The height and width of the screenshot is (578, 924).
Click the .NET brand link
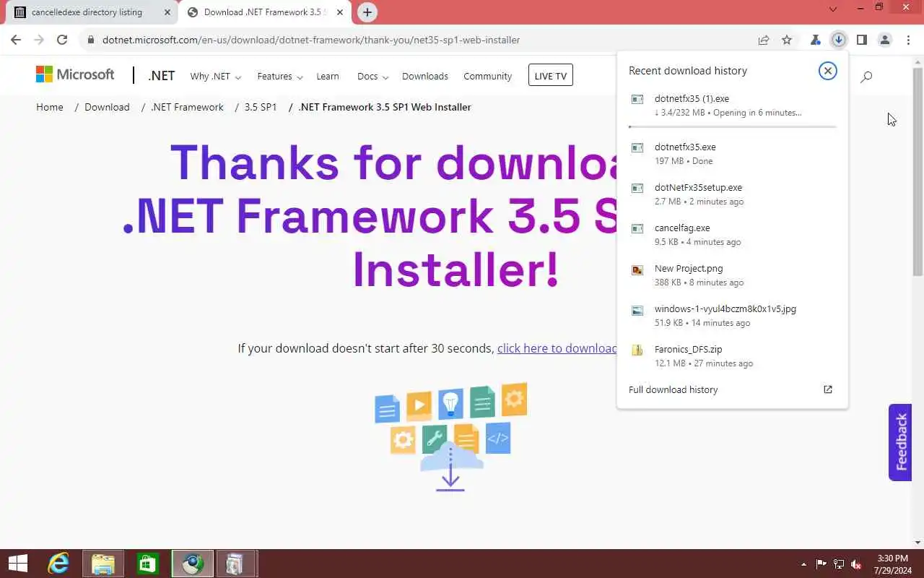click(x=162, y=75)
